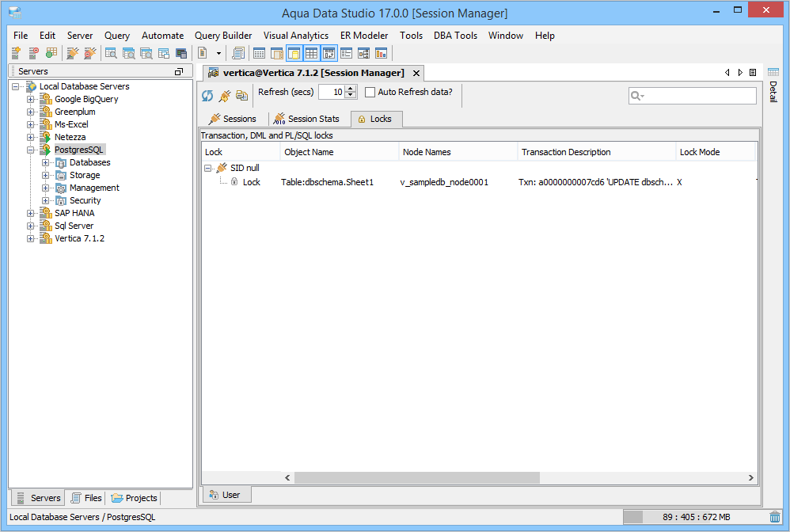Increase the refresh seconds spinner
790x532 pixels.
(x=351, y=89)
